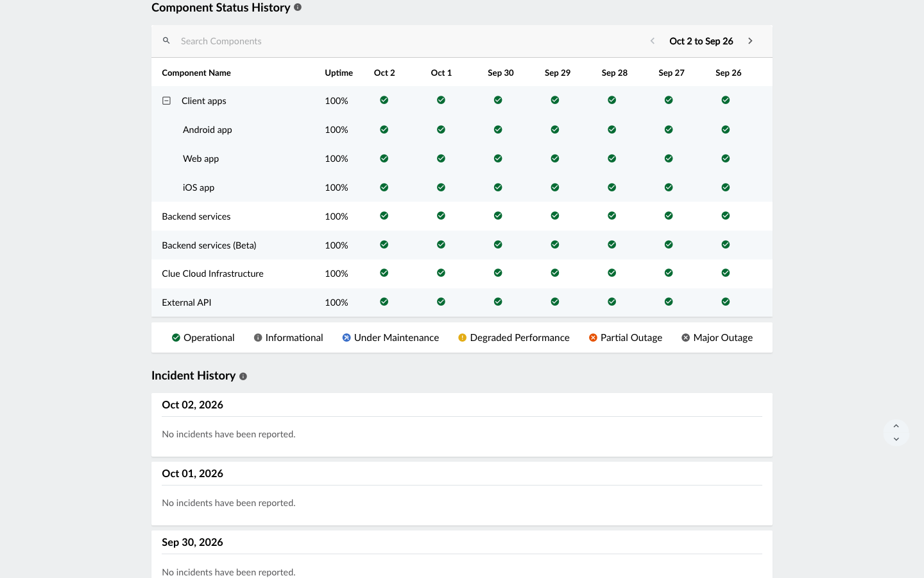Viewport: 924px width, 578px height.
Task: Click the Oct 02, 2026 incident heading
Action: coord(193,405)
